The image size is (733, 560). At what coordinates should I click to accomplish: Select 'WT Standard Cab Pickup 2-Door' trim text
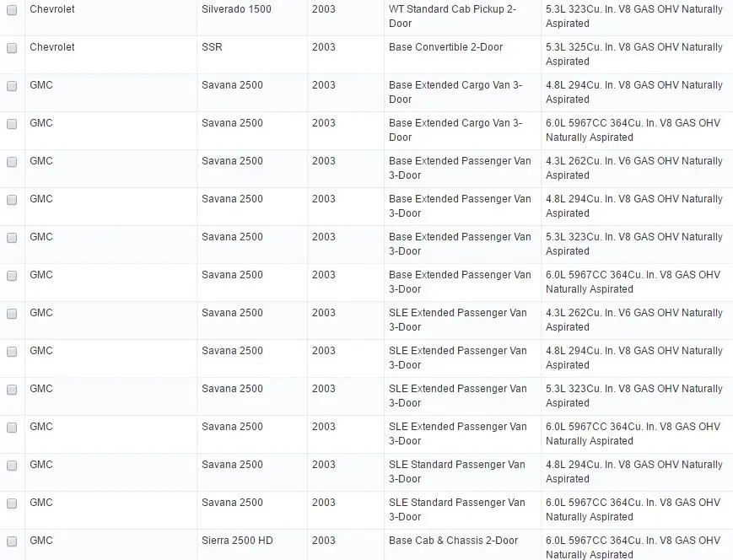(x=452, y=16)
